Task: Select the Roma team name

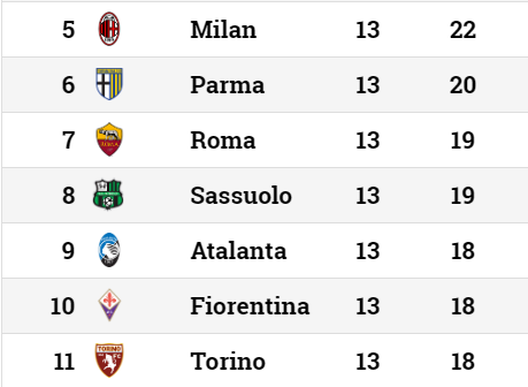Action: (x=223, y=140)
